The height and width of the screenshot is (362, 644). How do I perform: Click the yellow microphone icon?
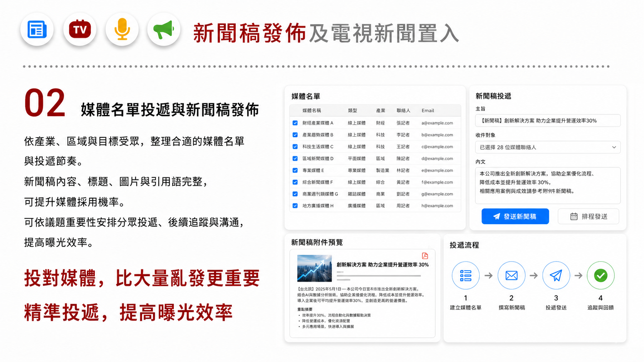pos(122,29)
